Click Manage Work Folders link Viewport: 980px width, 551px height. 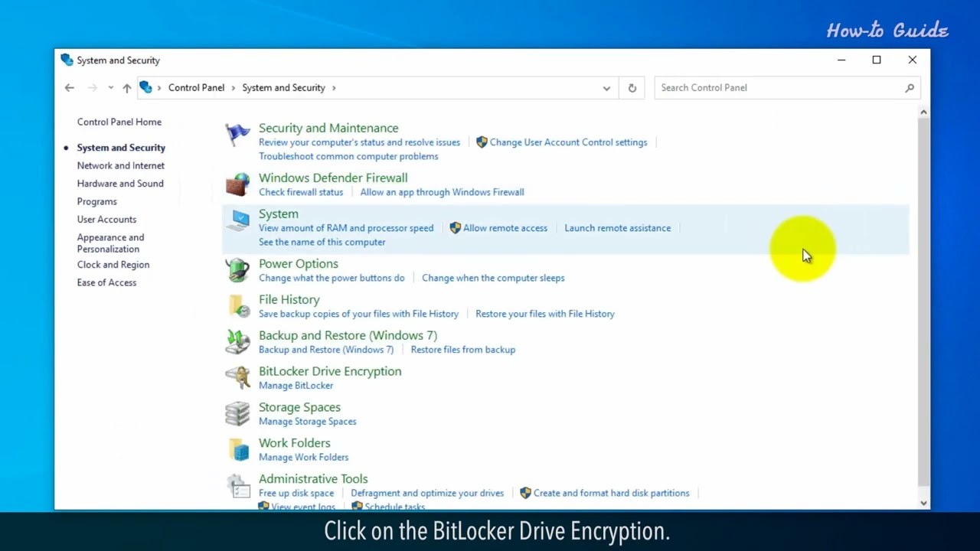point(303,458)
